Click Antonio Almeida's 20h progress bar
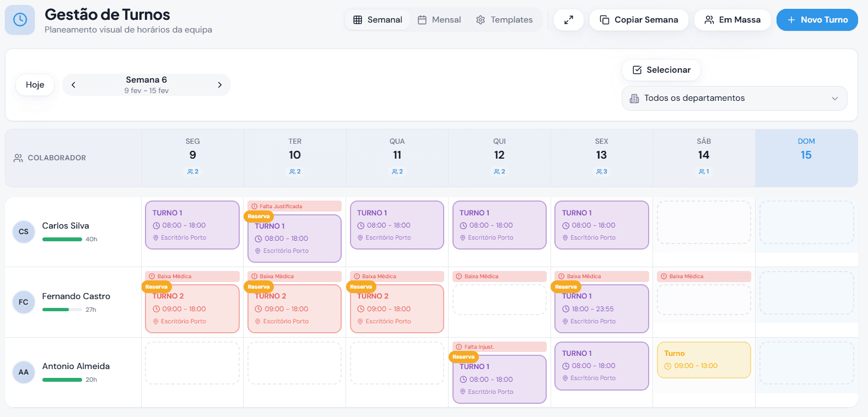Image resolution: width=868 pixels, height=417 pixels. (62, 380)
